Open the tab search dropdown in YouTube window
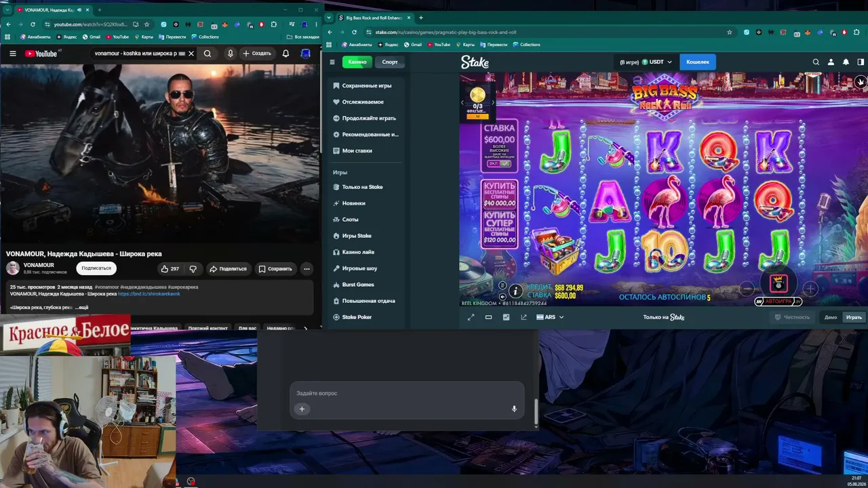 (x=7, y=9)
